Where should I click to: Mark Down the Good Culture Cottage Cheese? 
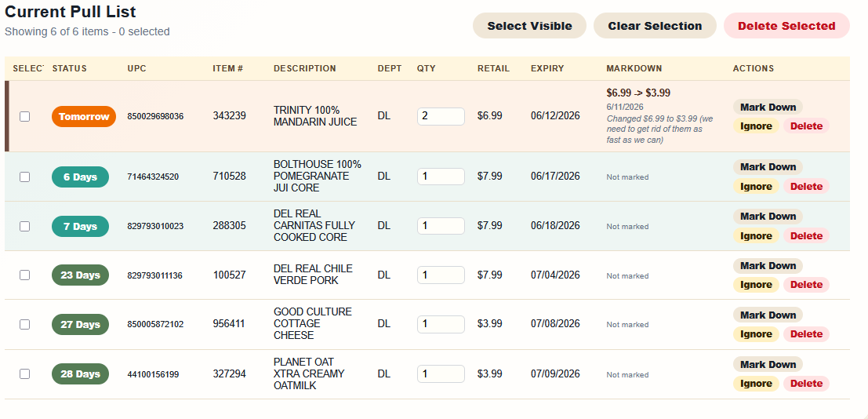pyautogui.click(x=768, y=315)
